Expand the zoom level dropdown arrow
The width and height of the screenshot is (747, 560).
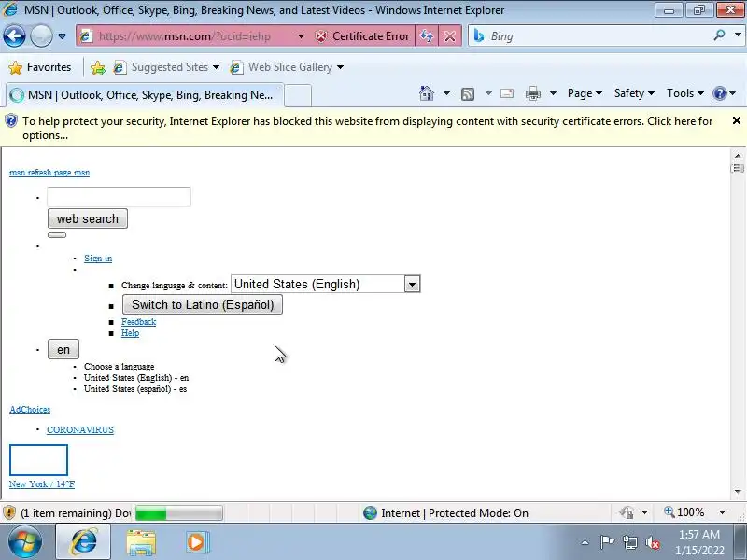(722, 512)
